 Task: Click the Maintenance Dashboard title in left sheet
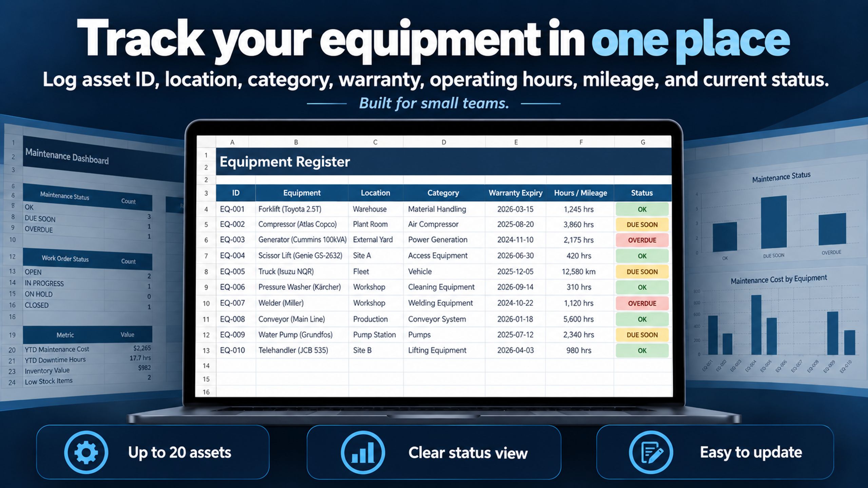click(67, 157)
